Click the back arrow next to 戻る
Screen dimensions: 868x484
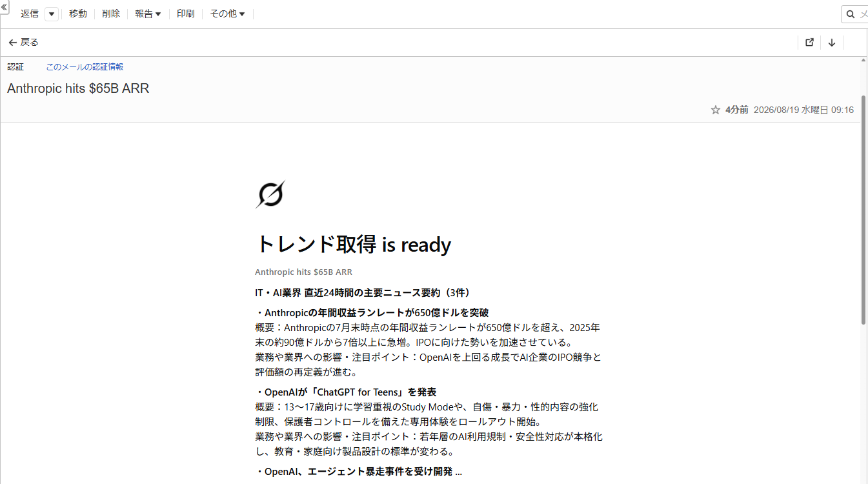(x=12, y=43)
